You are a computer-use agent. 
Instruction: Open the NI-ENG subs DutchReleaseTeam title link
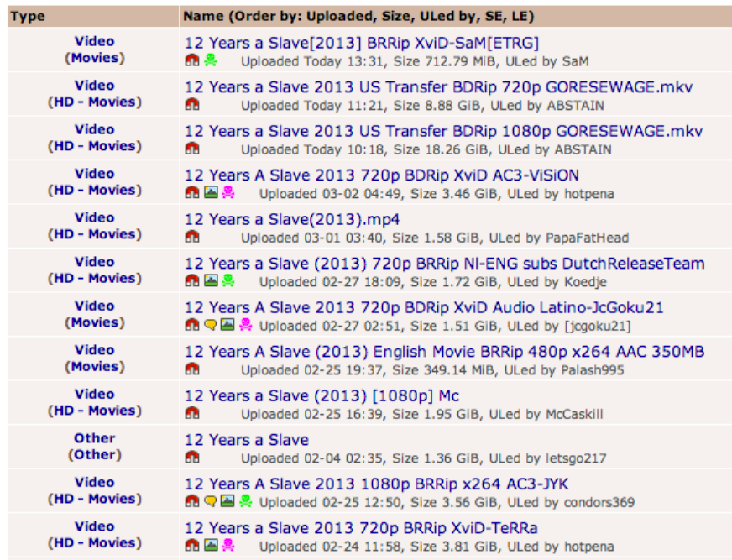(445, 264)
